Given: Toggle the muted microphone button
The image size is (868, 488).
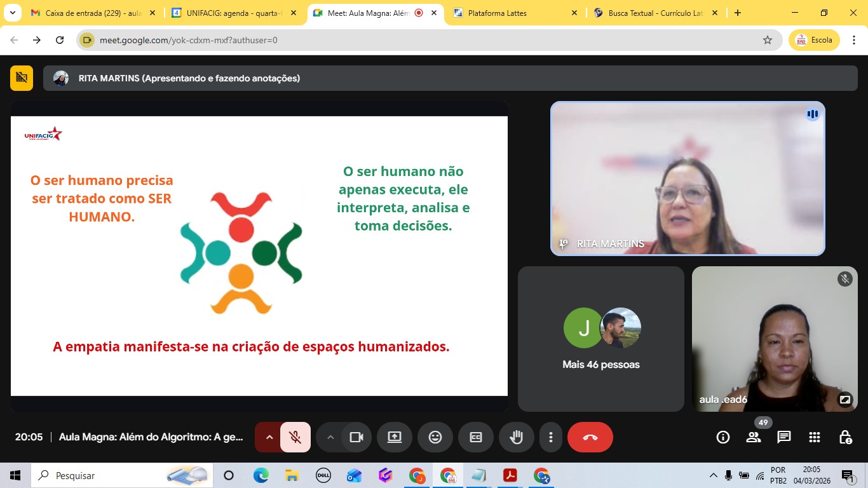Looking at the screenshot, I should pyautogui.click(x=295, y=437).
